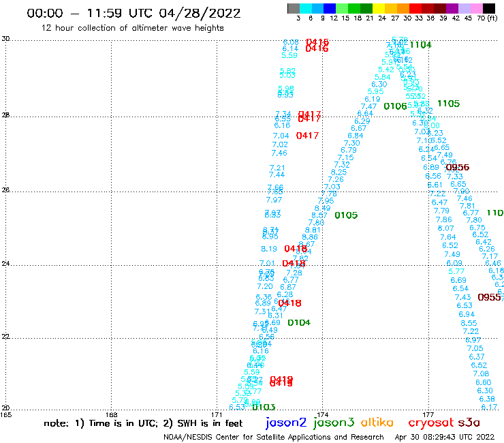The height and width of the screenshot is (443, 504).
Task: Click red '0417' label beside 7.04
Action: pos(307,136)
